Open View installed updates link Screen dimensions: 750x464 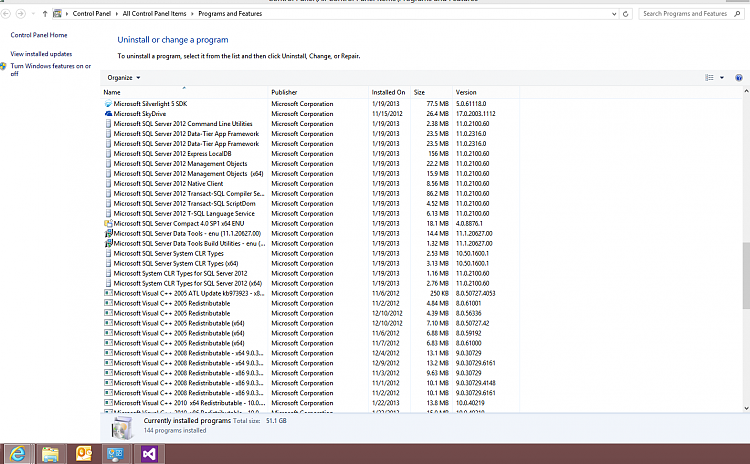pos(41,54)
